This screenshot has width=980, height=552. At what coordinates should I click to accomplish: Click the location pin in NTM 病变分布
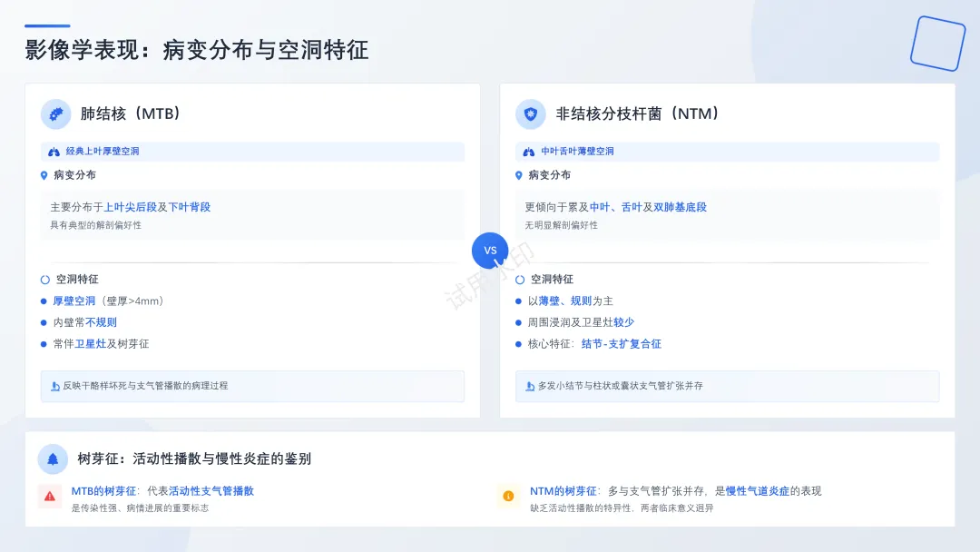[x=519, y=175]
